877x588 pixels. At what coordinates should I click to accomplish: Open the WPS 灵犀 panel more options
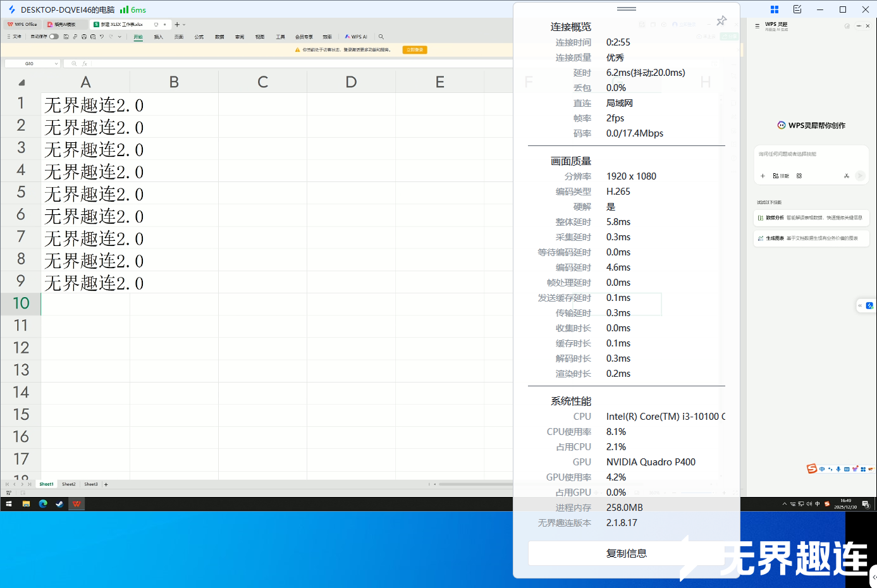tap(859, 26)
